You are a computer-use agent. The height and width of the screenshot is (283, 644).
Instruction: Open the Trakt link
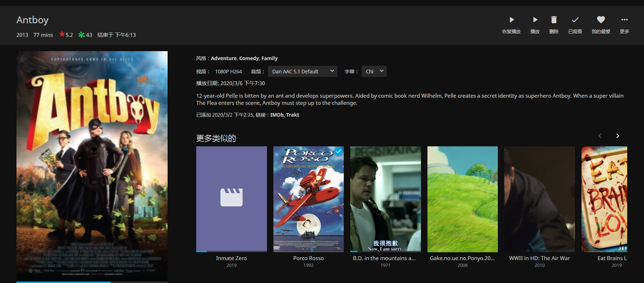[292, 115]
